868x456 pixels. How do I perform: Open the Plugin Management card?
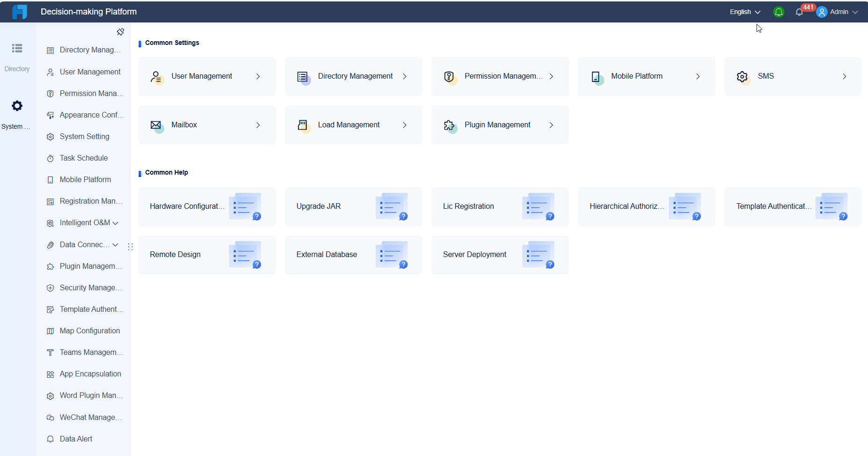[x=499, y=125]
